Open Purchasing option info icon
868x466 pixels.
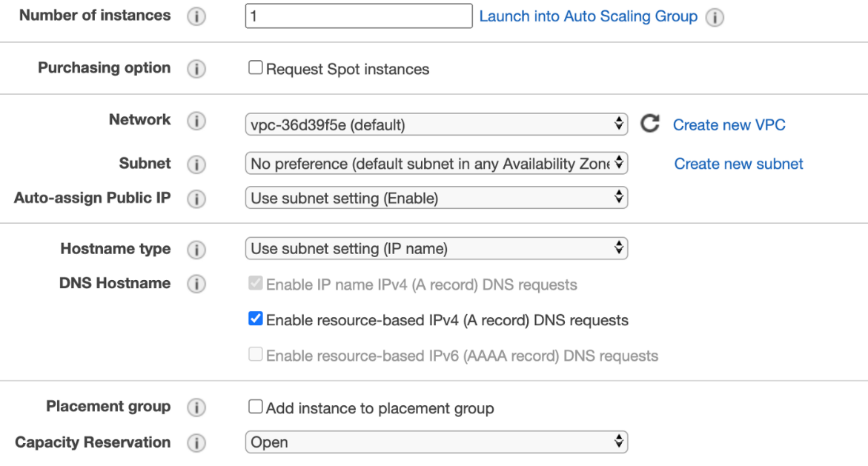[x=196, y=69]
